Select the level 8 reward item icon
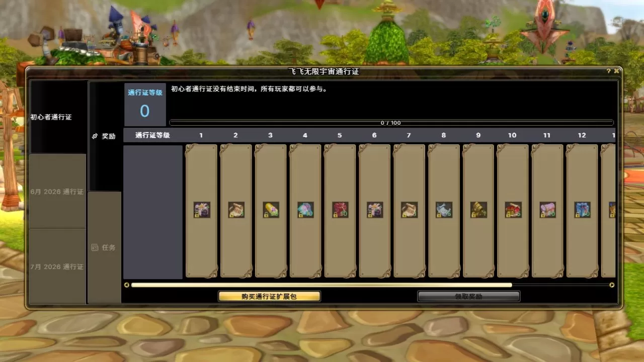 click(444, 210)
